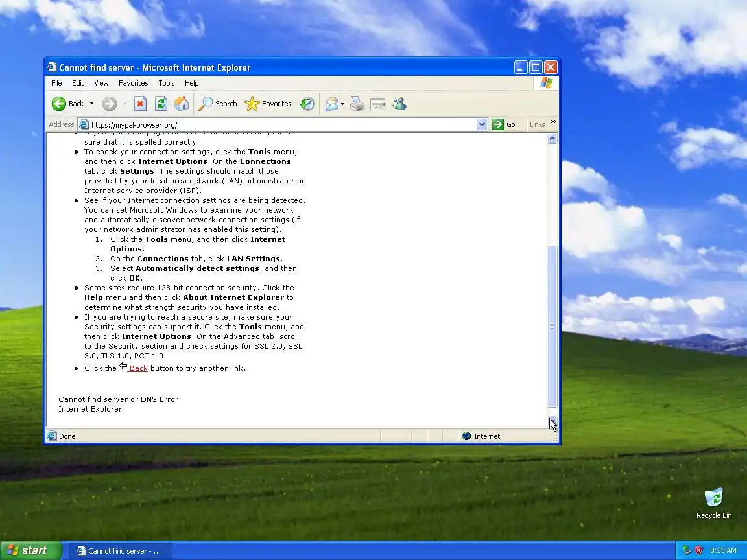Open the Search magnifier toolbar button

tap(218, 104)
